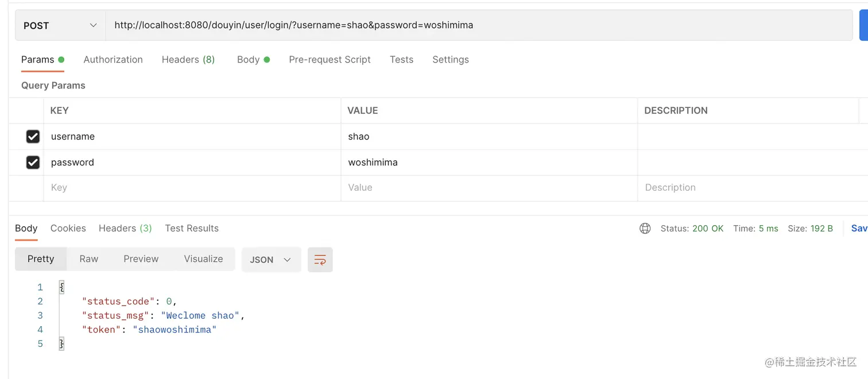Image resolution: width=868 pixels, height=379 pixels.
Task: Open the Visualize response view
Action: [x=203, y=259]
